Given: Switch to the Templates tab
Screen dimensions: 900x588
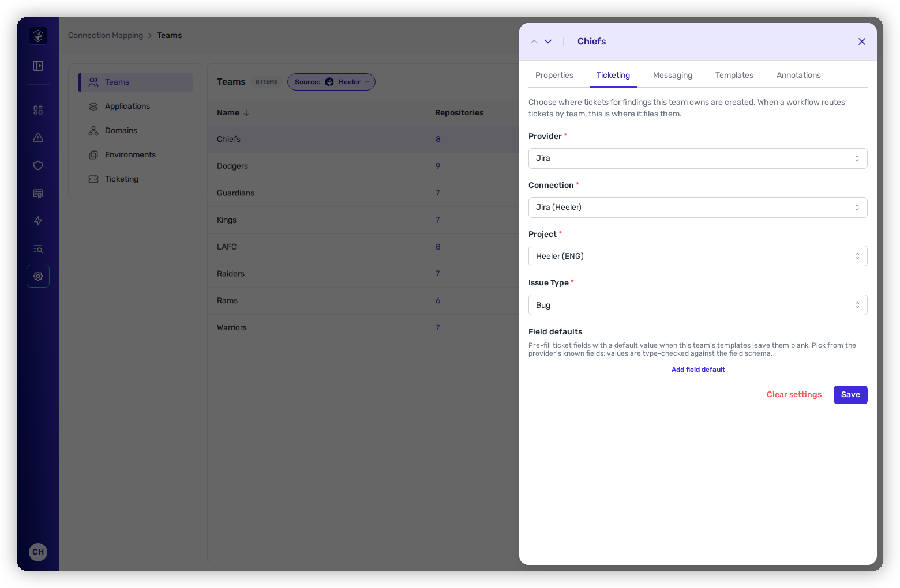Looking at the screenshot, I should point(734,76).
